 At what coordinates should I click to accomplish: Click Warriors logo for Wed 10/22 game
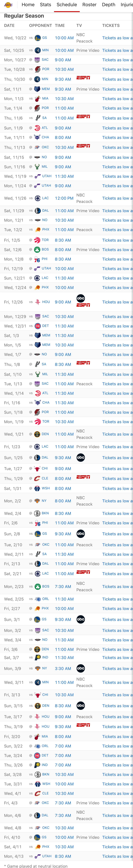pyautogui.click(x=38, y=38)
